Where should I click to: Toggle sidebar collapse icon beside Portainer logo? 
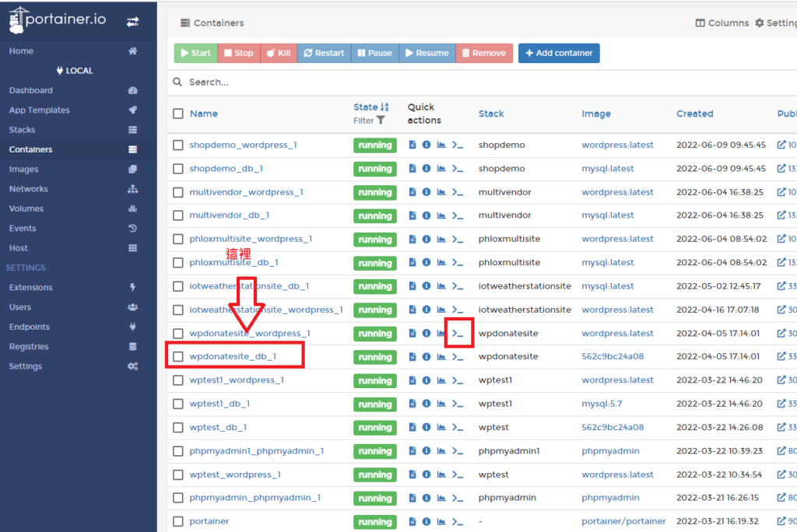coord(133,23)
